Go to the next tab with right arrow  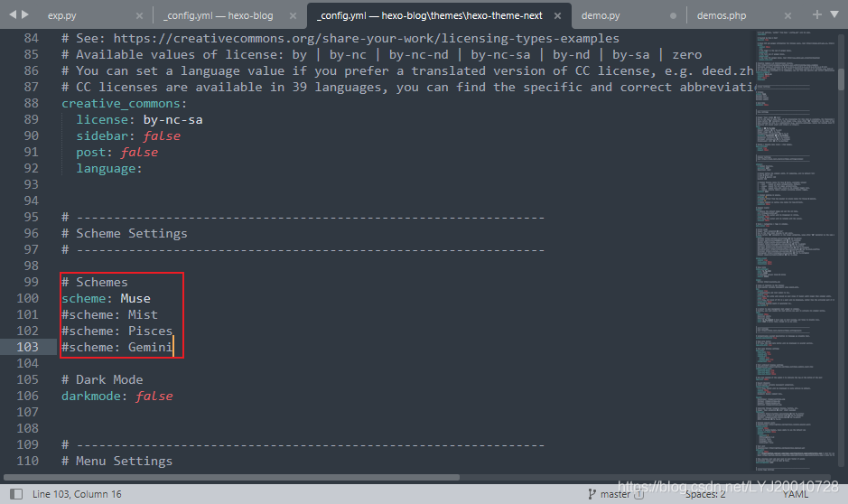(25, 14)
